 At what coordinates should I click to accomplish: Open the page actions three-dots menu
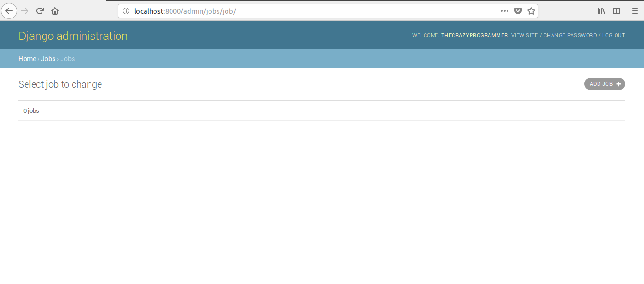[505, 11]
